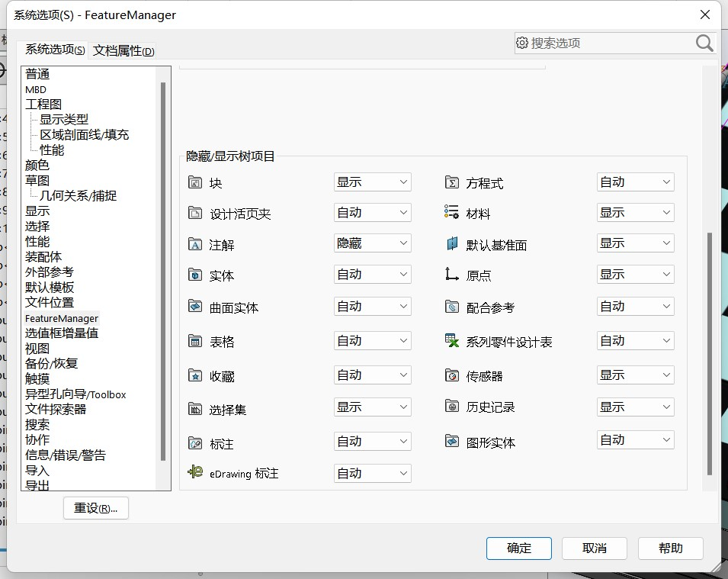Click the 方程式 (Equations) folder icon
Viewport: 728px width, 579px height.
[x=452, y=183]
